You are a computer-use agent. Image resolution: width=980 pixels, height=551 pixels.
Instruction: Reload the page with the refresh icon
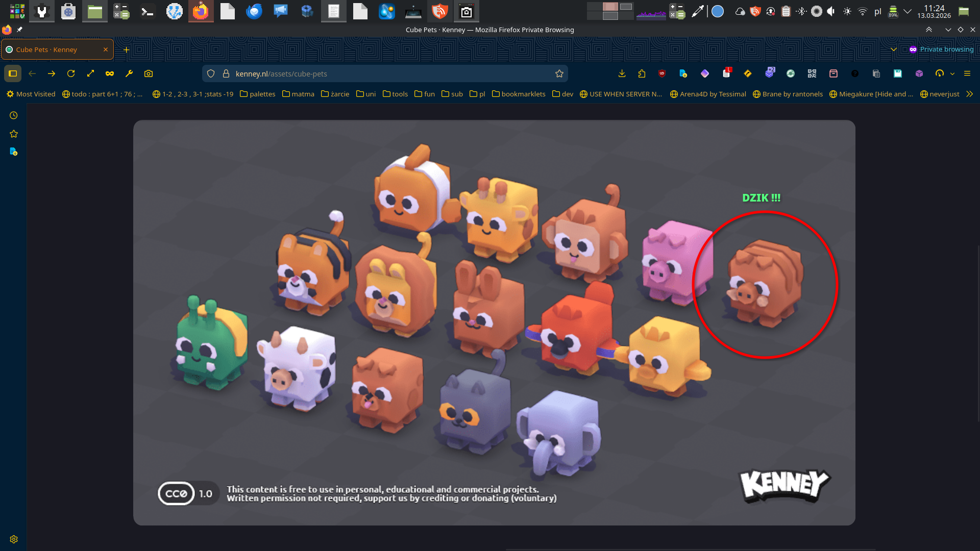click(x=71, y=73)
